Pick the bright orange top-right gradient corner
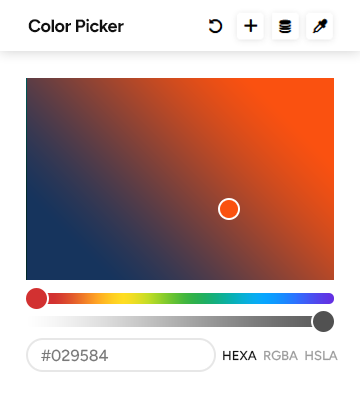This screenshot has height=396, width=360. (x=327, y=85)
